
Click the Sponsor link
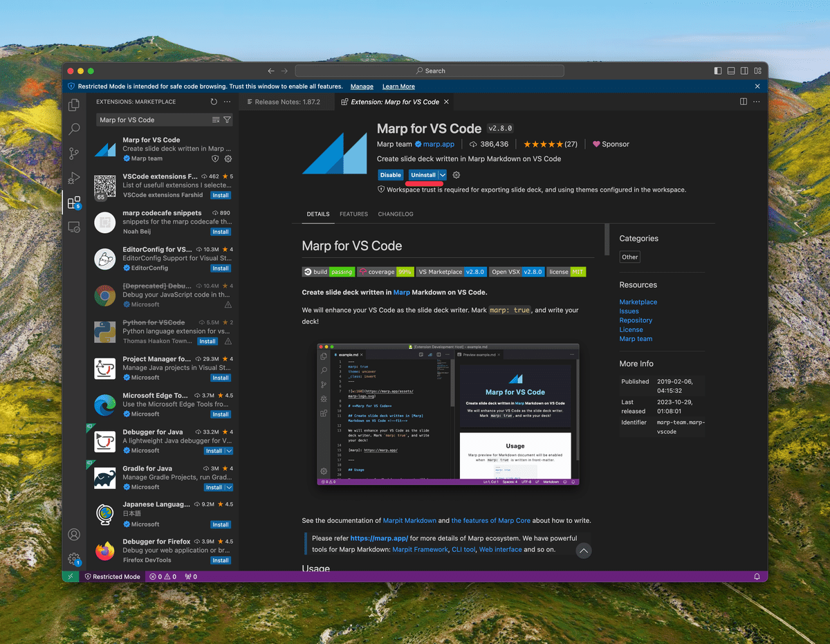(611, 144)
